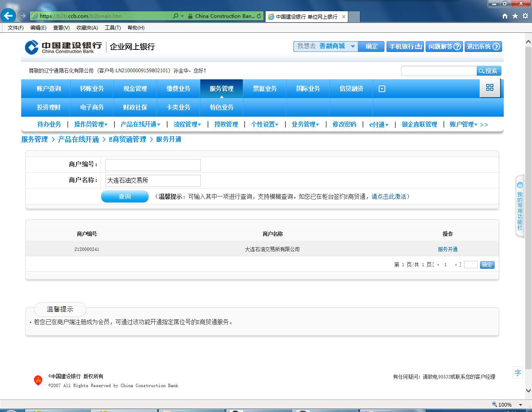532x412 pixels.
Task: Select the 投资理财 navigation tab
Action: pos(49,108)
